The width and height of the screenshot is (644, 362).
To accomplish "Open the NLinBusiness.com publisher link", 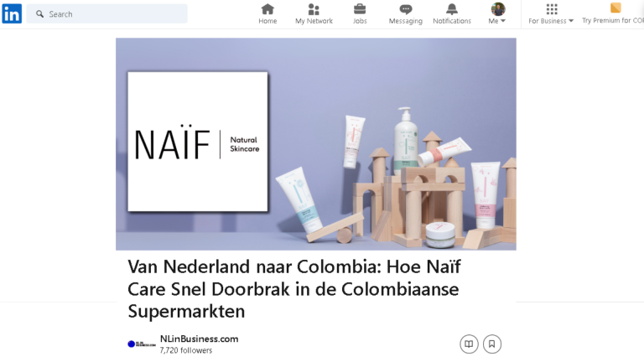I will tap(200, 339).
